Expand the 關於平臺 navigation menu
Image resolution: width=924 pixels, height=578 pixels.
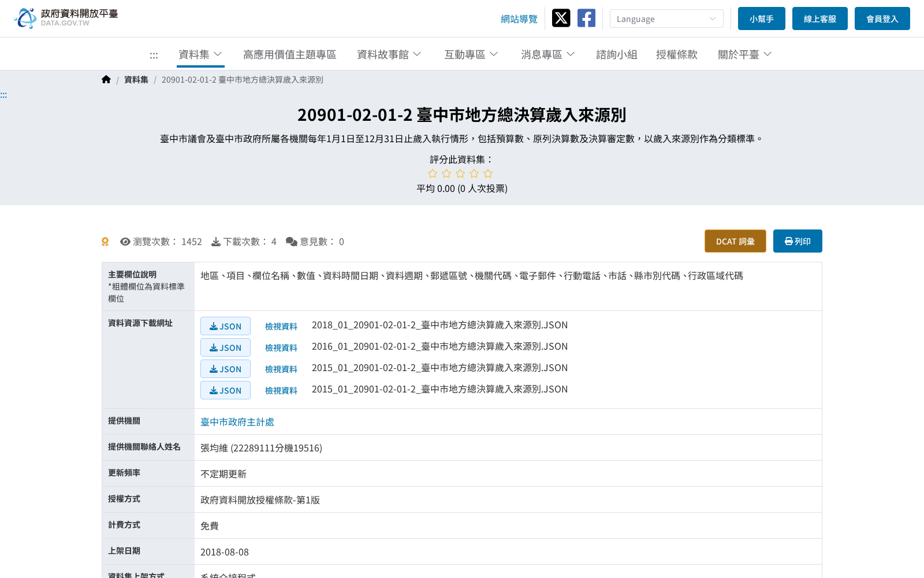click(745, 54)
